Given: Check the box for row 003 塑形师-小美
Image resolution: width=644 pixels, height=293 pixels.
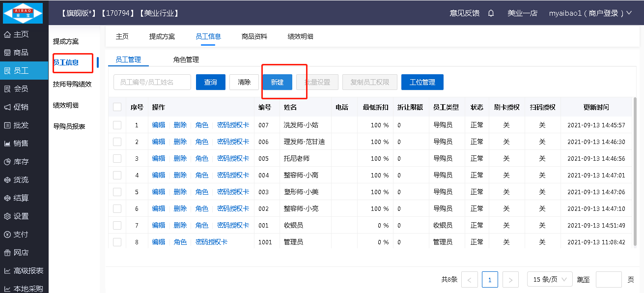Looking at the screenshot, I should pos(117,192).
